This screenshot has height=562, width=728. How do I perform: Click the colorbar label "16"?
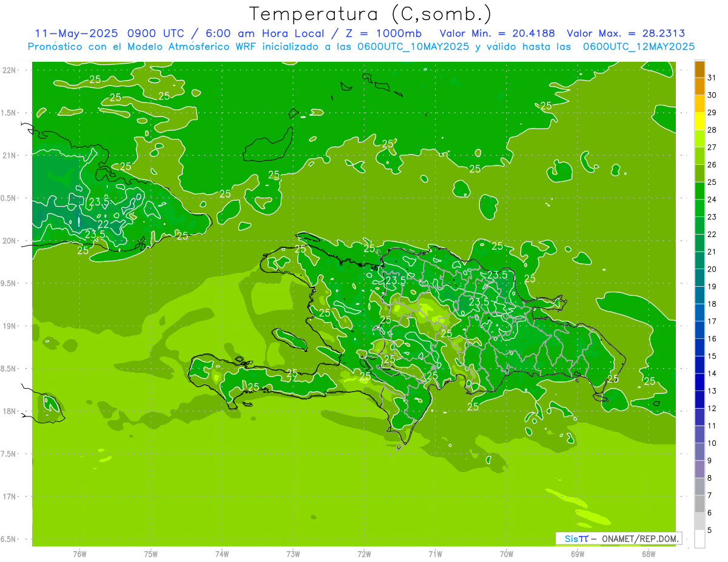(712, 339)
